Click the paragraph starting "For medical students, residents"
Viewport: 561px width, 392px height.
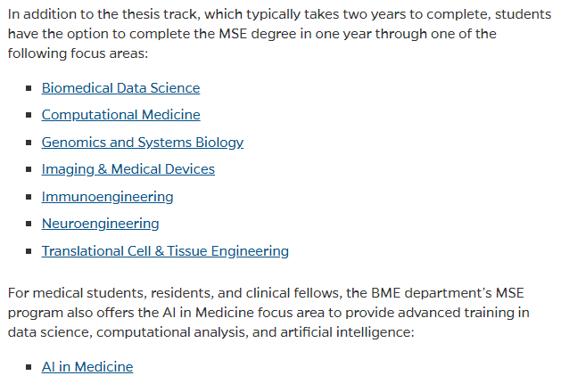(268, 313)
